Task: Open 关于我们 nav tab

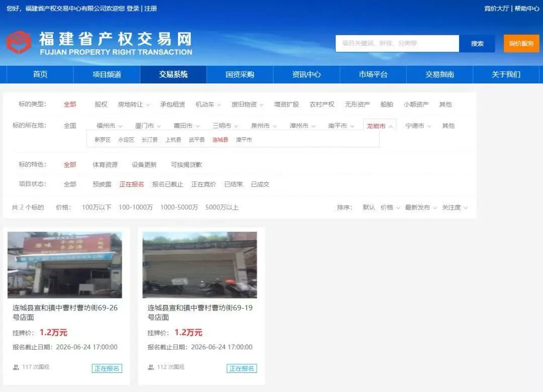Action: click(506, 74)
